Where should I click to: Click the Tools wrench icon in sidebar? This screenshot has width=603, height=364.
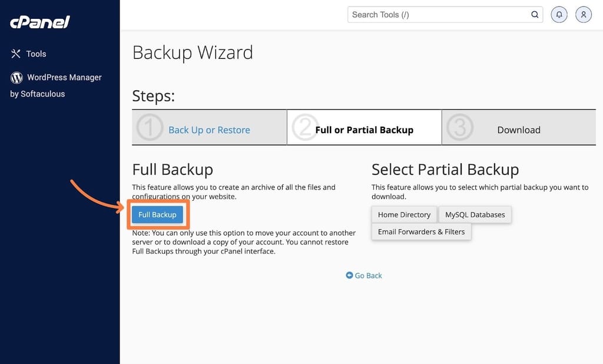click(16, 54)
